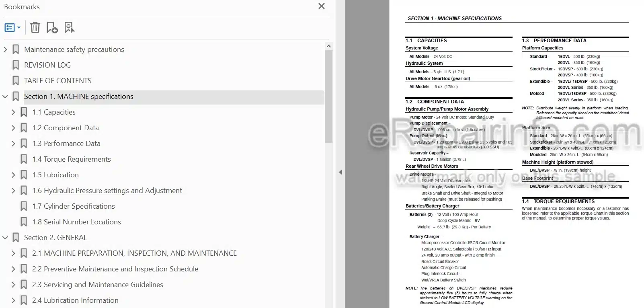Image resolution: width=644 pixels, height=308 pixels.
Task: Go to 1.6 Hydraulic Pressure settings and Adjustment
Action: pyautogui.click(x=107, y=191)
